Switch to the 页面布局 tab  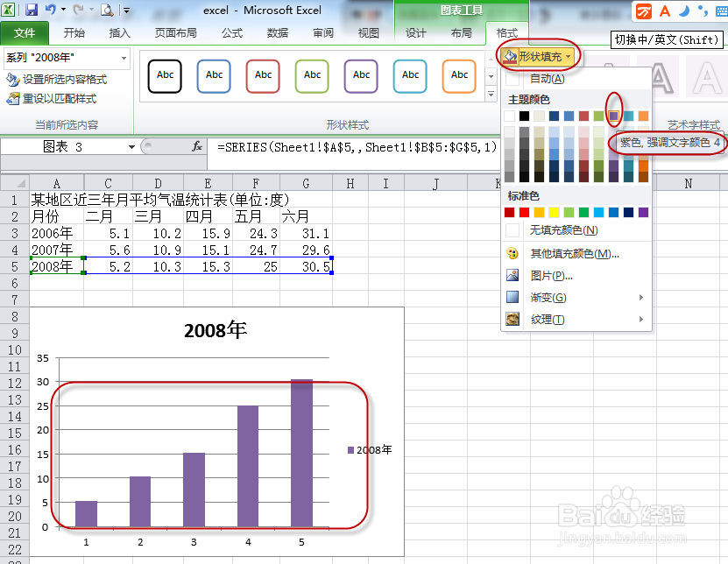point(175,33)
